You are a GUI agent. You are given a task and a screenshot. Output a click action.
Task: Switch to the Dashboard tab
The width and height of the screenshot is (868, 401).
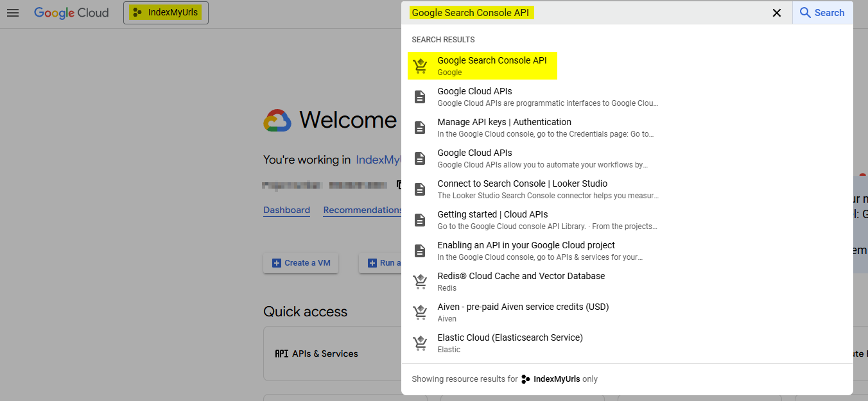(286, 210)
